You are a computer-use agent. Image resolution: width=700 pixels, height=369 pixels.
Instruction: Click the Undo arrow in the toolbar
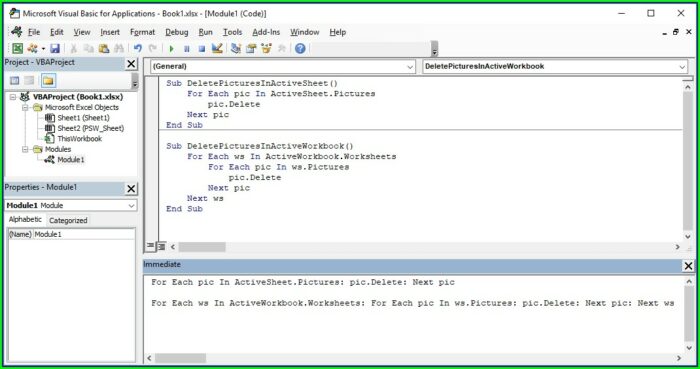point(138,48)
